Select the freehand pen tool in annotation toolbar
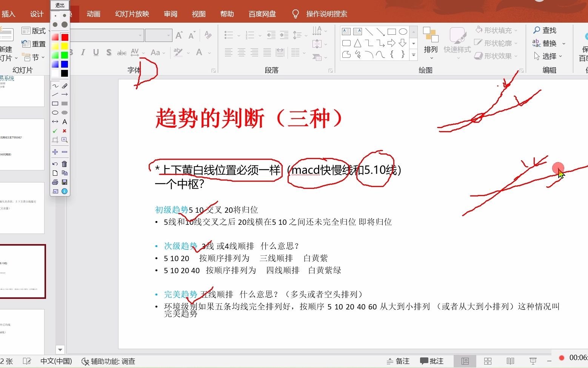 click(55, 86)
